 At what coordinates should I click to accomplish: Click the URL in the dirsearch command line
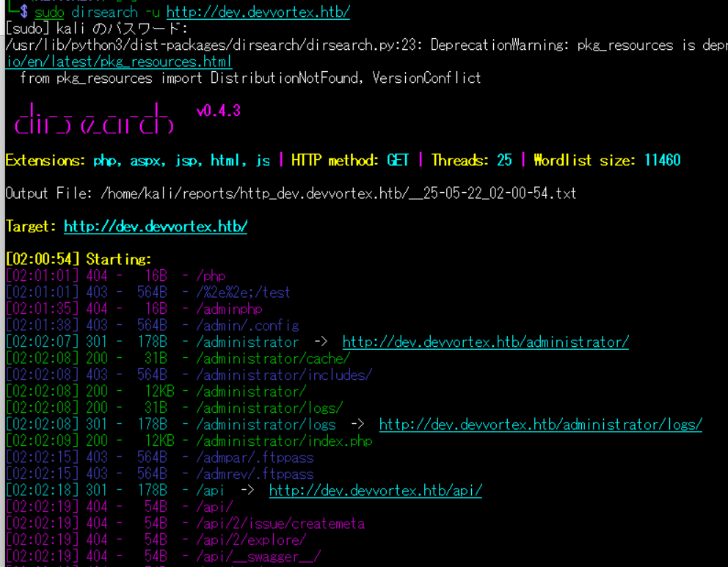(x=258, y=12)
